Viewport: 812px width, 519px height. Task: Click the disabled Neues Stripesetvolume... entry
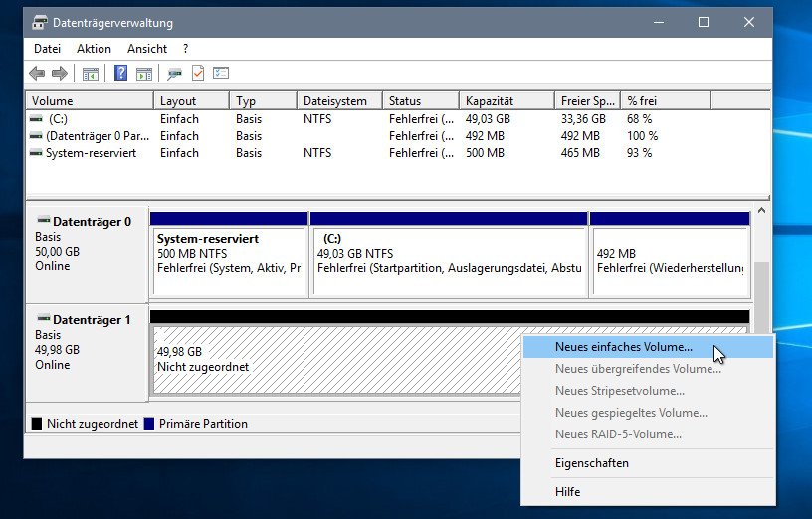pyautogui.click(x=648, y=391)
